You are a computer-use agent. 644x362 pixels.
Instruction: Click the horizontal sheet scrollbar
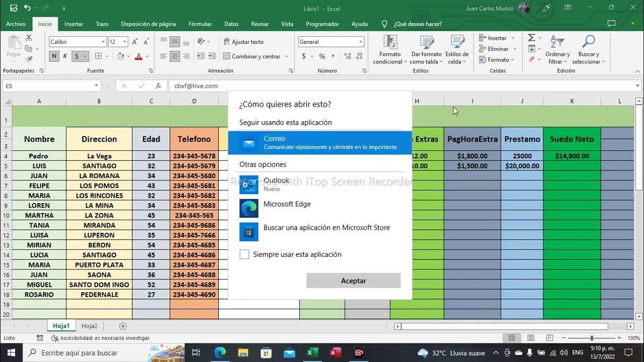504,326
